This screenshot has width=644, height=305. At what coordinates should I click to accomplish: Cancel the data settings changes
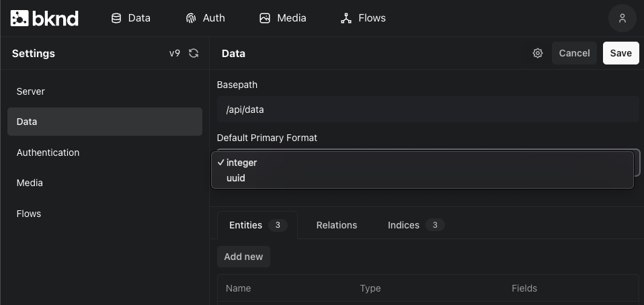coord(574,53)
